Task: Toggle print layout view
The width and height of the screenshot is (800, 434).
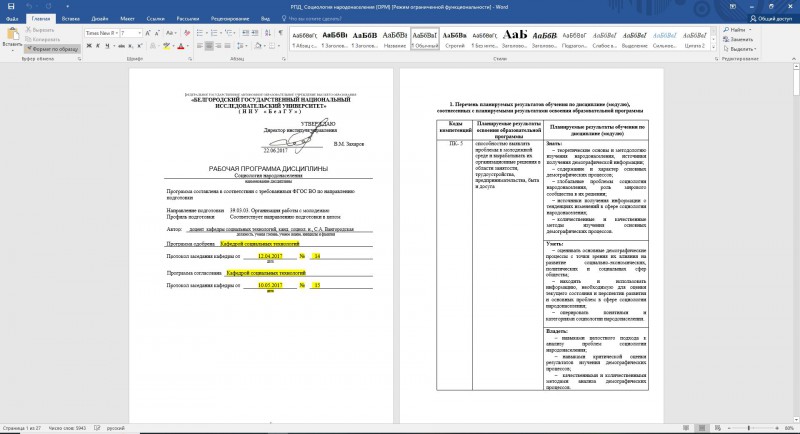Action: 702,428
